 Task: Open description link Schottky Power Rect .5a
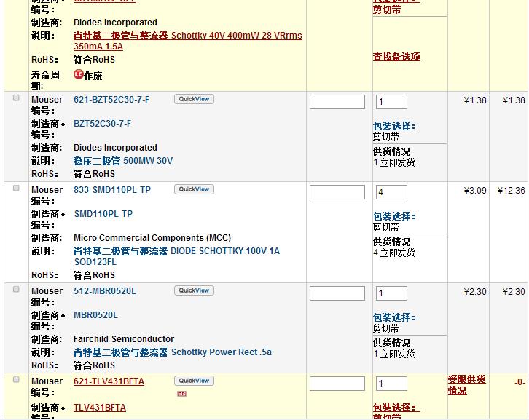coord(173,352)
